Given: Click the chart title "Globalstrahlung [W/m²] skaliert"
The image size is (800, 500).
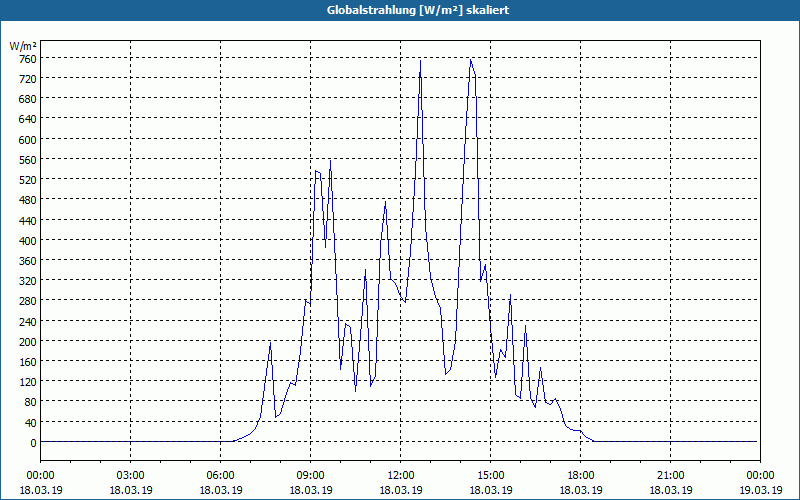Looking at the screenshot, I should pyautogui.click(x=418, y=10).
